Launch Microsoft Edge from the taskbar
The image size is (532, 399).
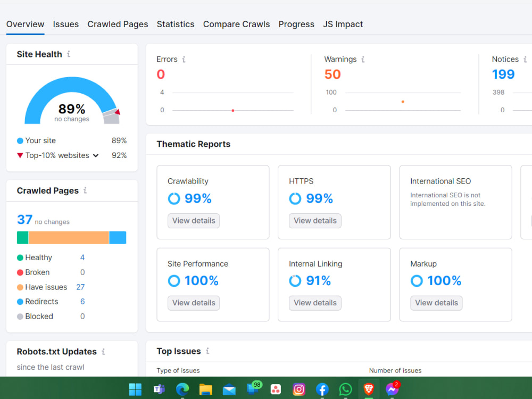point(182,389)
